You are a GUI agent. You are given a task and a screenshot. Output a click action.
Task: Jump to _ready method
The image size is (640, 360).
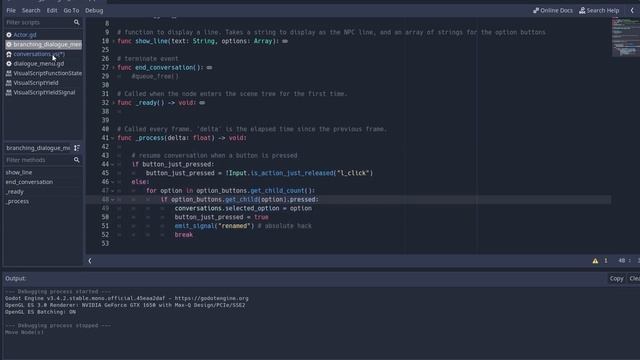pyautogui.click(x=15, y=192)
